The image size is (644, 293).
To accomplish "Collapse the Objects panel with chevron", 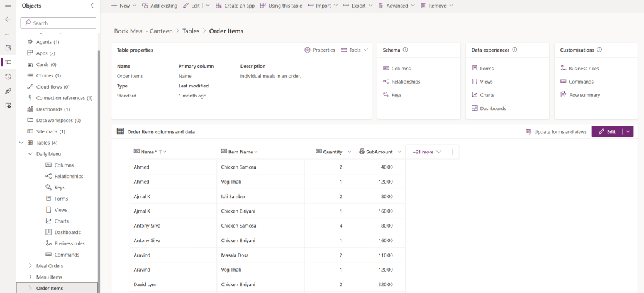I will [x=92, y=5].
